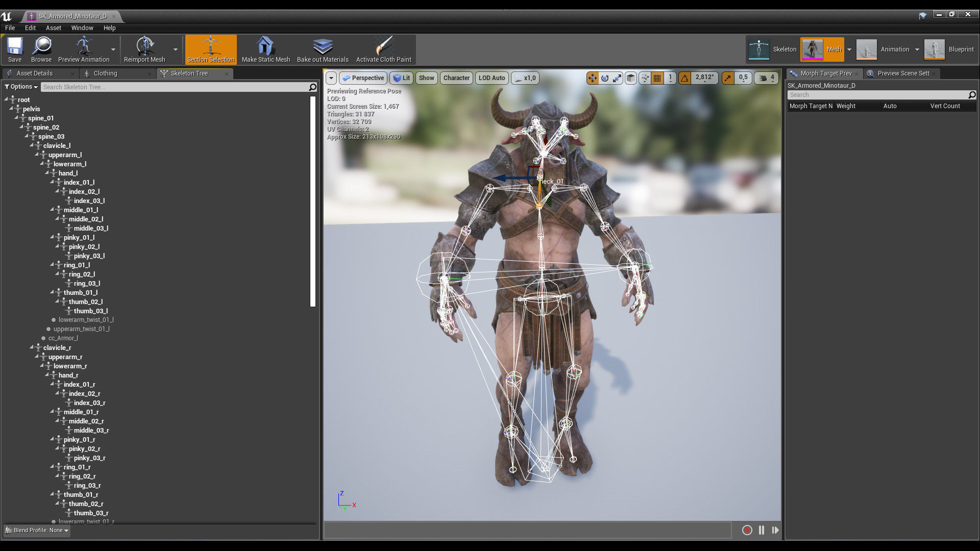This screenshot has width=980, height=551.
Task: Click the Search Skeleton Tree field
Action: 175,87
